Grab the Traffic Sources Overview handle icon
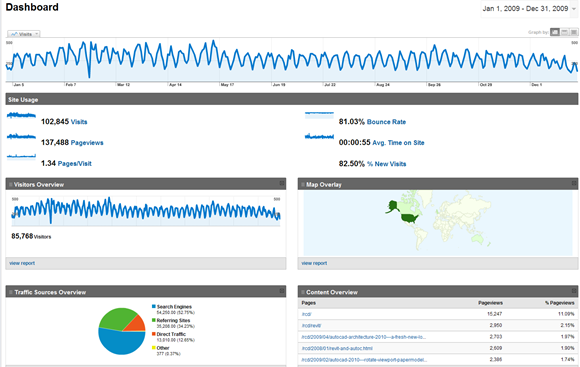 [x=10, y=292]
